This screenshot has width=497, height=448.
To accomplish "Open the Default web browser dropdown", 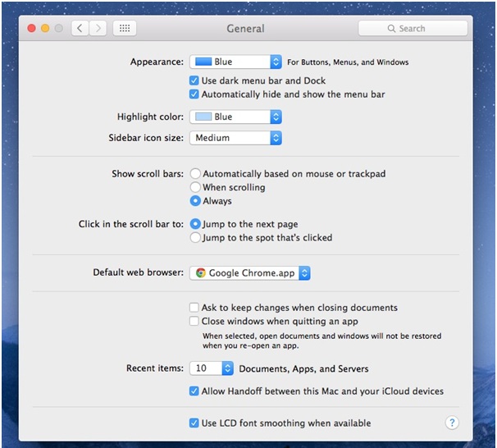I will point(250,273).
